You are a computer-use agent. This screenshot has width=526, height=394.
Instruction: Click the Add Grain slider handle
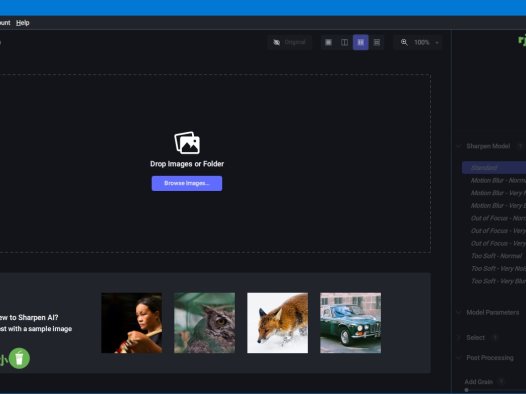tap(466, 390)
